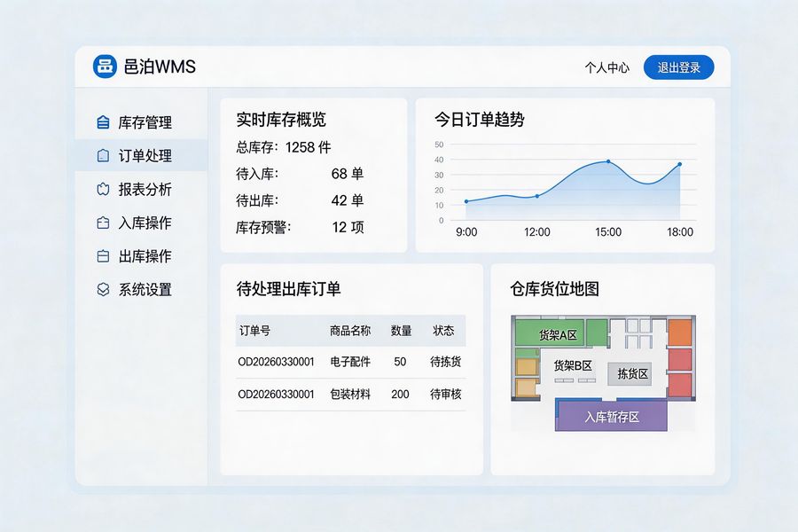This screenshot has width=798, height=532.
Task: Click the 仓库货位地图 card title
Action: [555, 289]
